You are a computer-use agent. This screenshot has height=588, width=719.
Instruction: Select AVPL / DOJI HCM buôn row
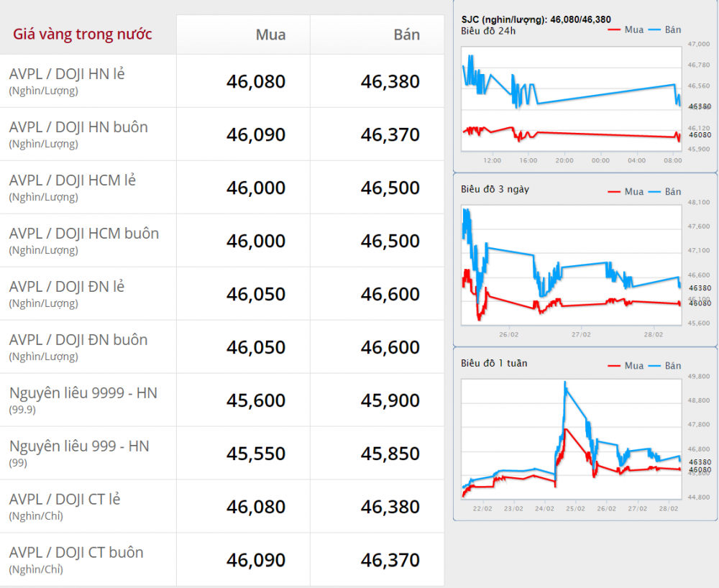click(222, 241)
